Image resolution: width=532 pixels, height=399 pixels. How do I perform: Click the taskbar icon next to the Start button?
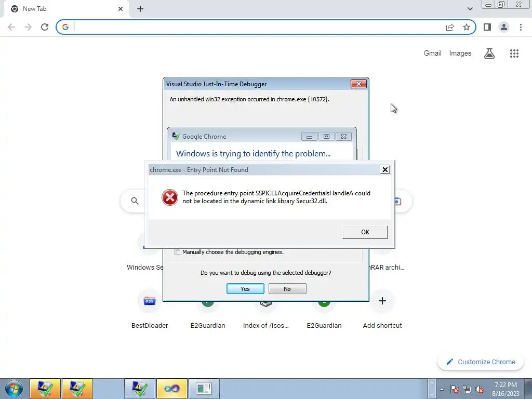point(45,389)
